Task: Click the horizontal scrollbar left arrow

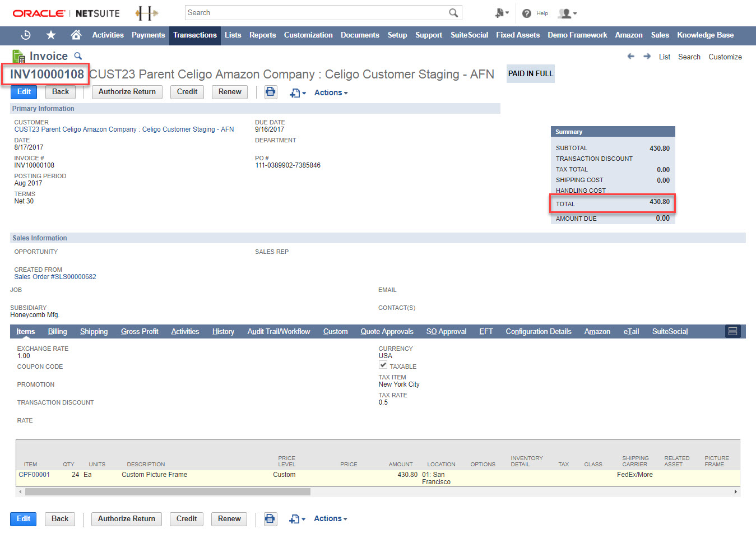Action: [x=21, y=492]
